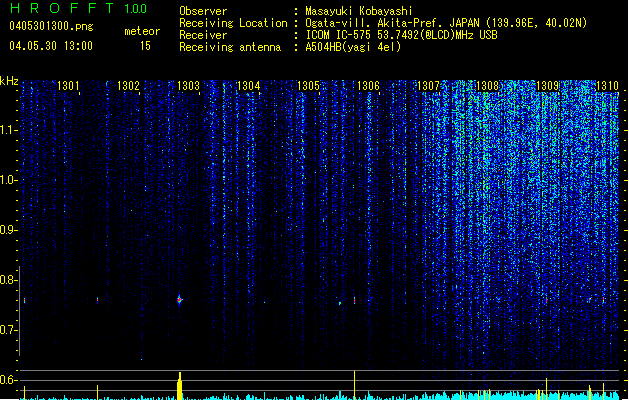629x400 pixels.
Task: Click the date stamp 04.05.30 13:00
Action: 51,46
